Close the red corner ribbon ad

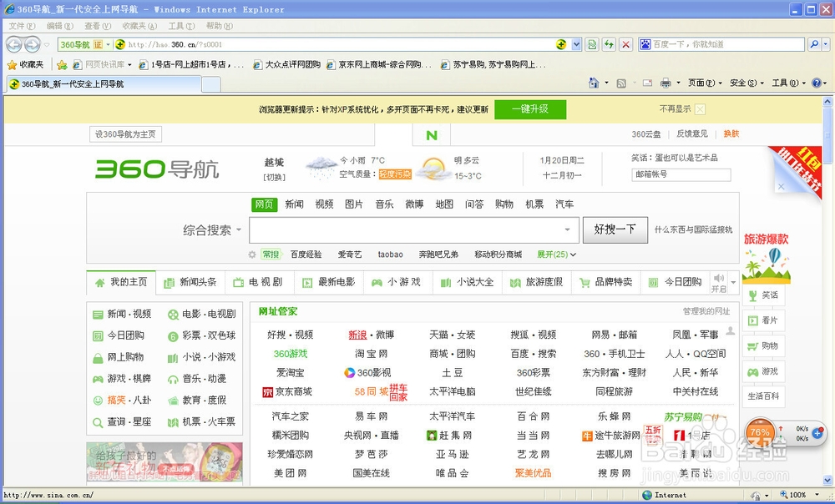pos(782,186)
